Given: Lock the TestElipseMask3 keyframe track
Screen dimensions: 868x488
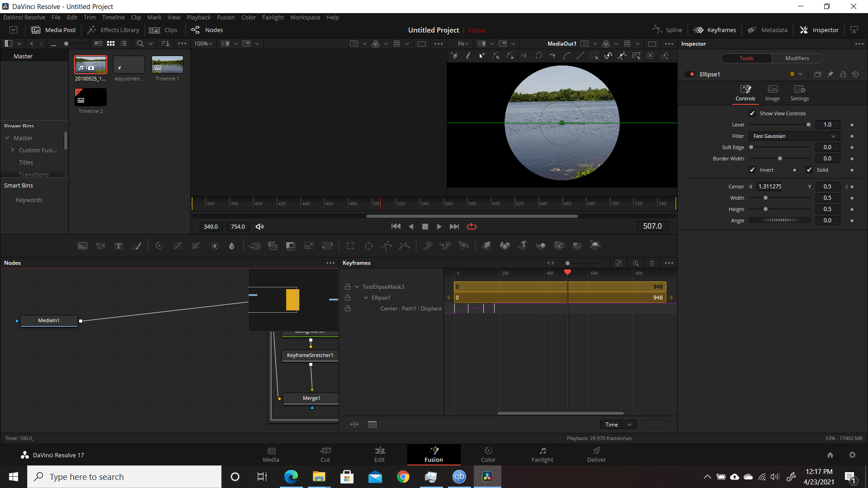Looking at the screenshot, I should tap(347, 287).
